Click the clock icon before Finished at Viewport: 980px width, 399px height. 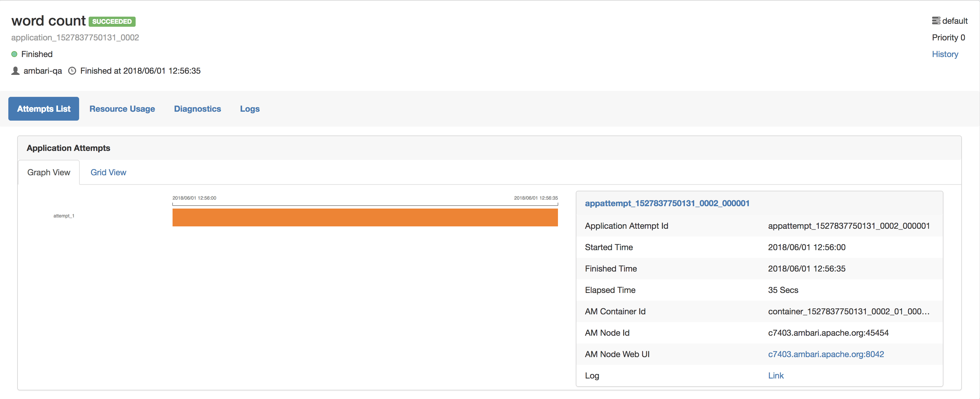pyautogui.click(x=72, y=71)
